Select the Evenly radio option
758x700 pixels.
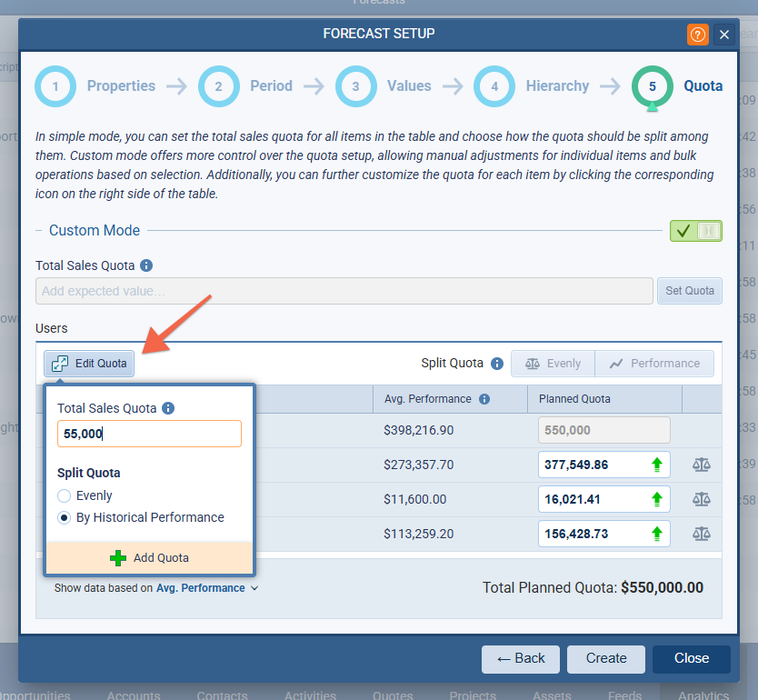coord(65,496)
